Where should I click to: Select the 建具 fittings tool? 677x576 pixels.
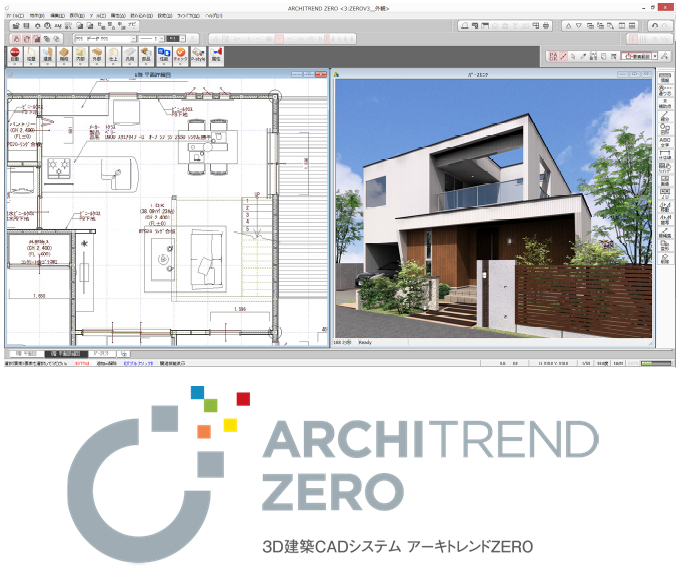47,55
